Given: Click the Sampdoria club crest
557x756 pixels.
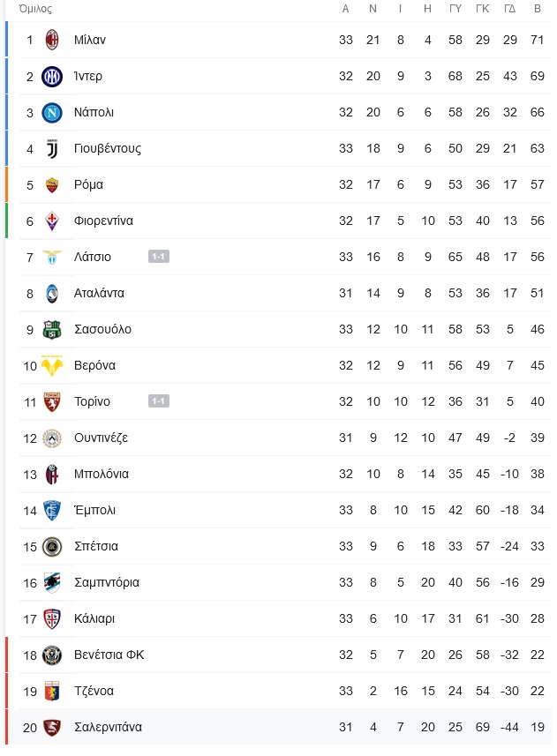Looking at the screenshot, I should [52, 582].
